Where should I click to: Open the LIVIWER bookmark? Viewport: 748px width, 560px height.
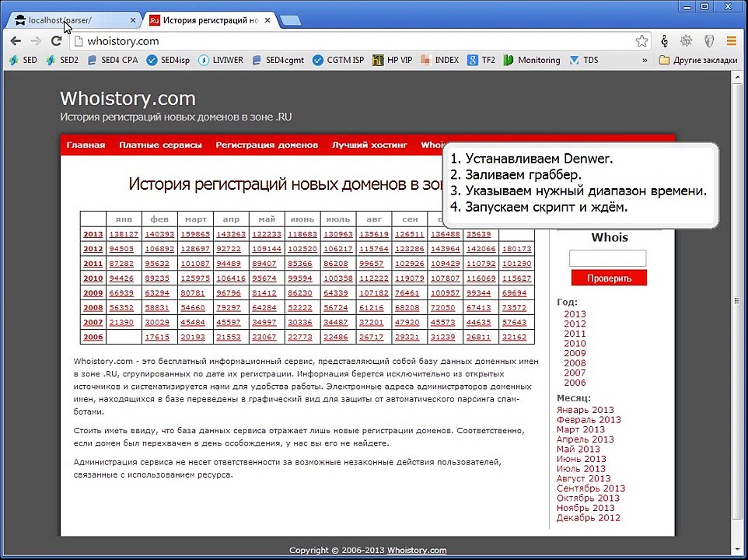point(221,60)
